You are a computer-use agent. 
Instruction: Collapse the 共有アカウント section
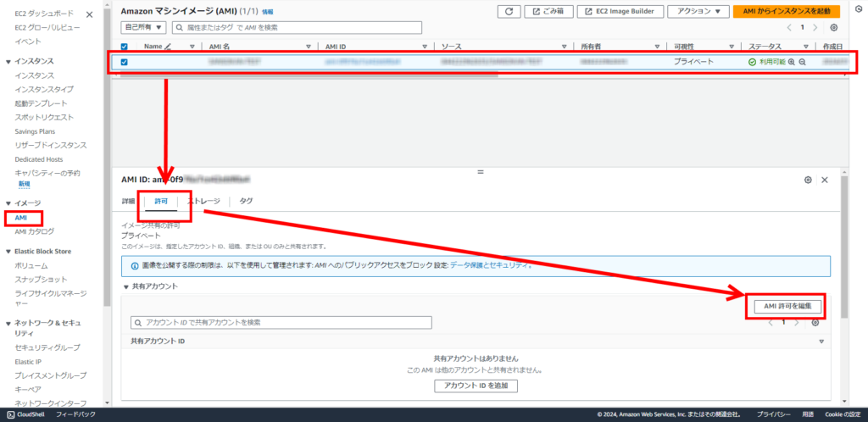pyautogui.click(x=125, y=286)
